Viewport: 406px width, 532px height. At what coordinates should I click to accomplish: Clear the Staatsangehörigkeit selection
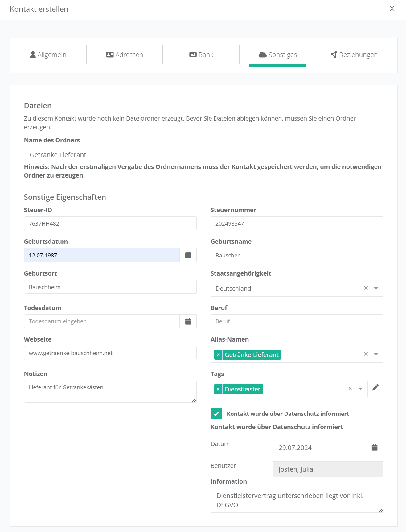366,288
